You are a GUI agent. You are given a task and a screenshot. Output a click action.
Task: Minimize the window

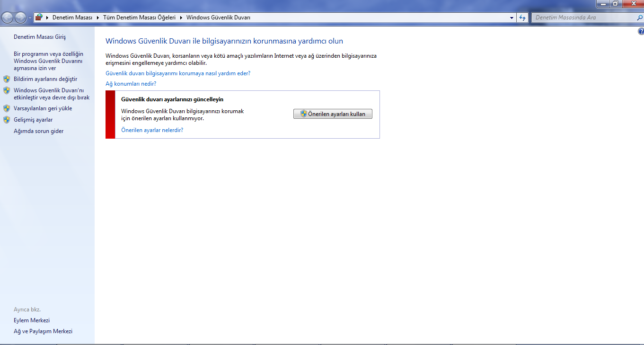pos(603,4)
